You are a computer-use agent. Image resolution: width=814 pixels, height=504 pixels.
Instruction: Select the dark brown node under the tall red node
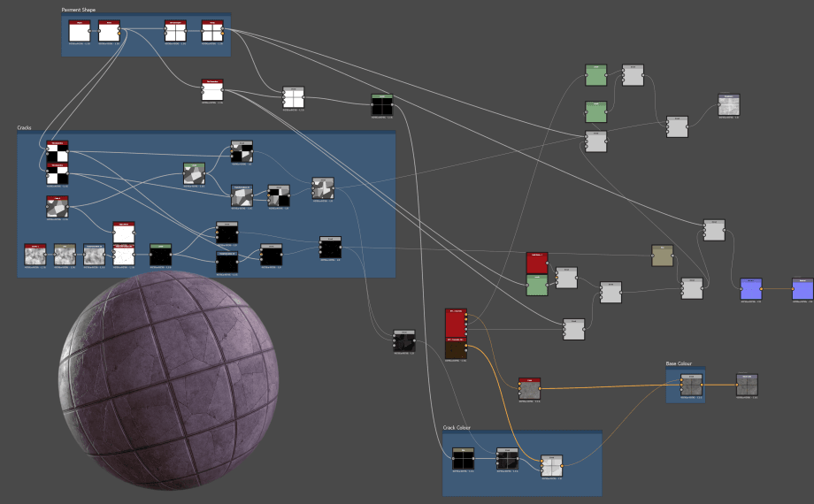click(456, 347)
